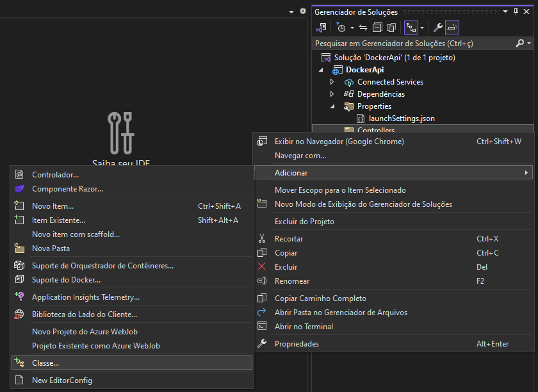
Task: Close the Gerenciador de Soluções panel
Action: [526, 12]
